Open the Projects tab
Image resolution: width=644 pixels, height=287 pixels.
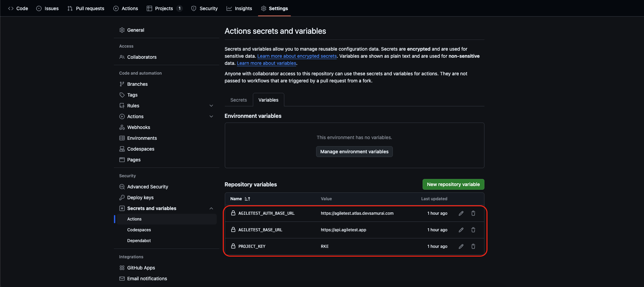coord(165,8)
